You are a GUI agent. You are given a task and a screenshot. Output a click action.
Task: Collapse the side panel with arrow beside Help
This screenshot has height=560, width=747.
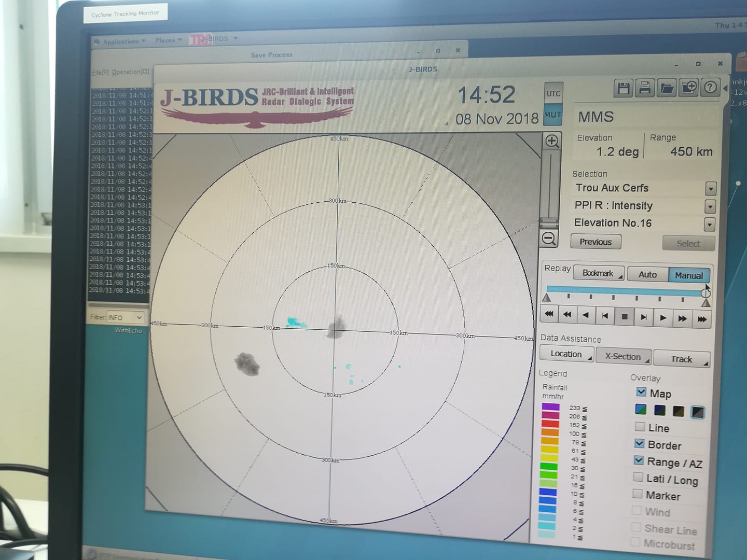725,89
